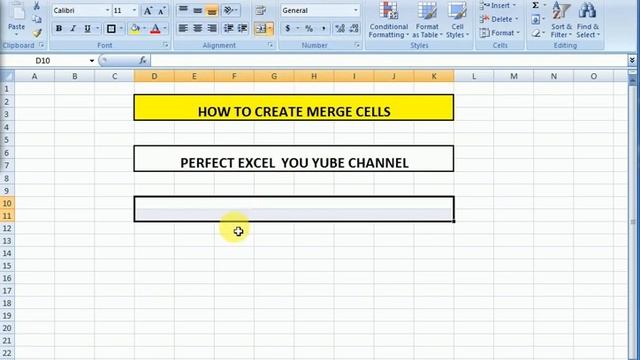Open Format as Table gallery

[427, 20]
